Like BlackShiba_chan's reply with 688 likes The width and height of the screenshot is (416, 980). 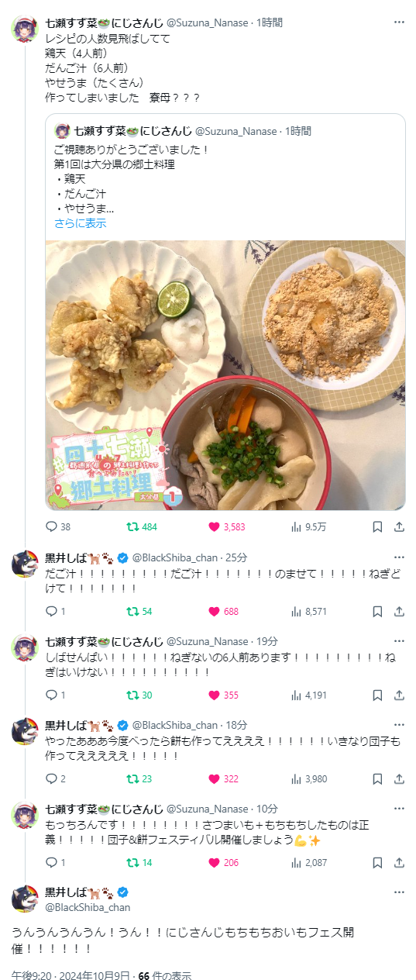(224, 611)
